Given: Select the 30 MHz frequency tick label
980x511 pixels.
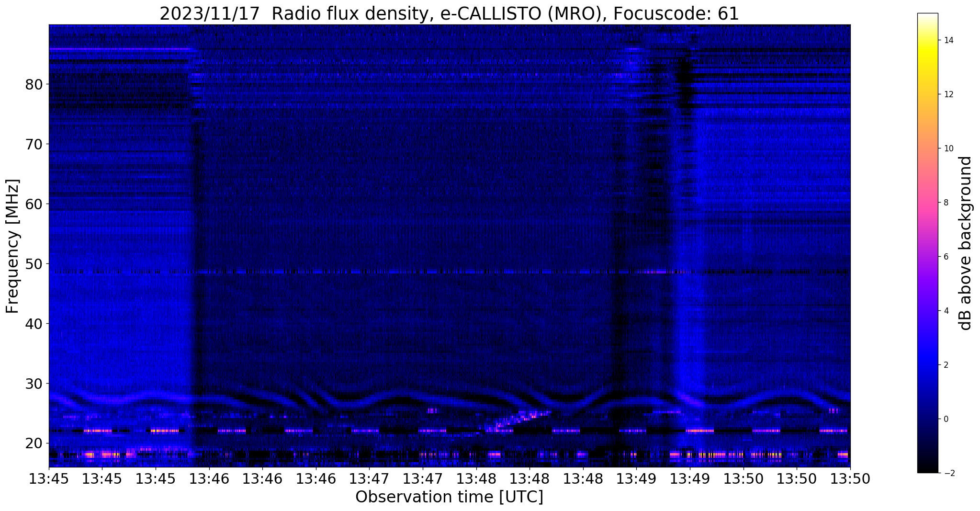Looking at the screenshot, I should click(34, 384).
